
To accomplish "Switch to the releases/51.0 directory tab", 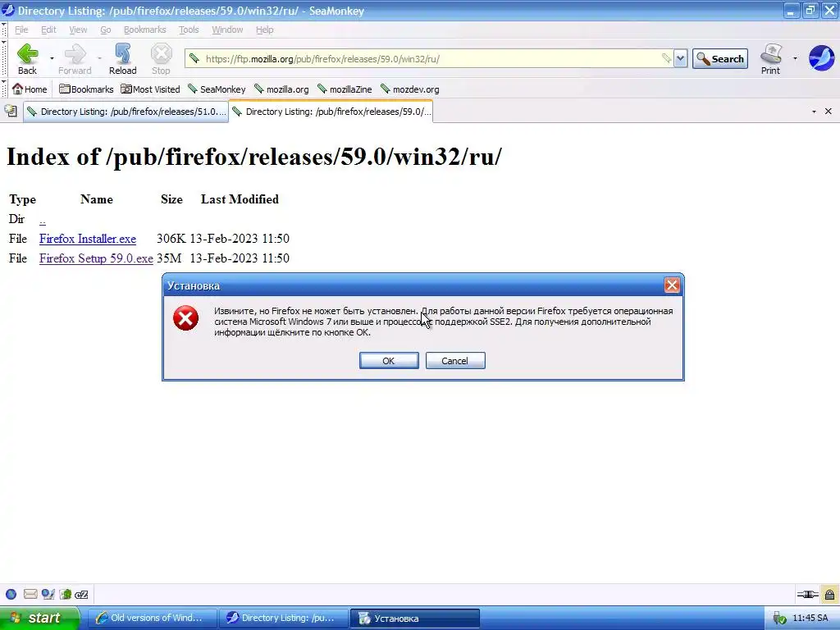I will coord(126,112).
